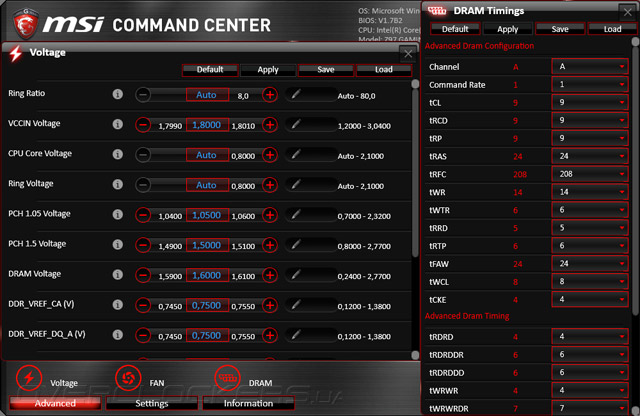640x416 pixels.
Task: Select VCCIN Voltage current value 1,8000
Action: click(x=207, y=125)
